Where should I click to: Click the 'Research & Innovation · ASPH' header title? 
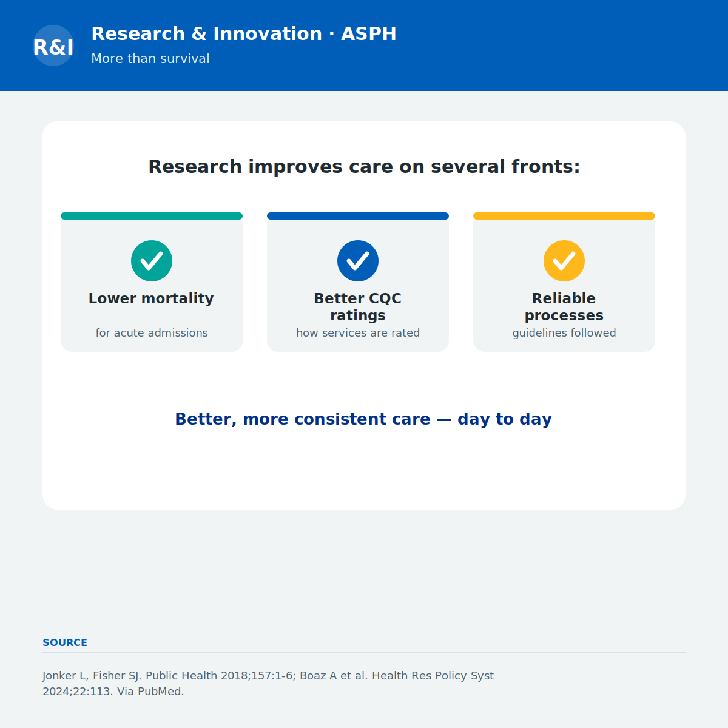[244, 34]
